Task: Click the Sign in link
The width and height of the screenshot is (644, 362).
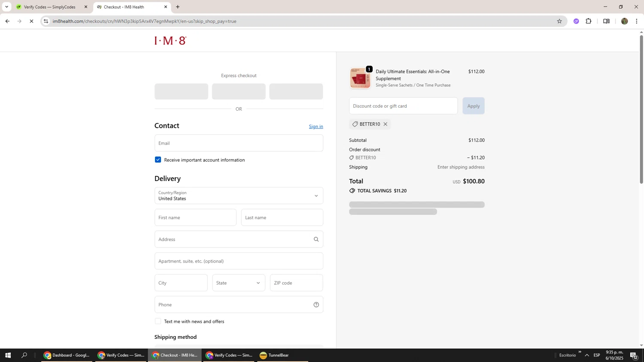Action: [x=316, y=127]
